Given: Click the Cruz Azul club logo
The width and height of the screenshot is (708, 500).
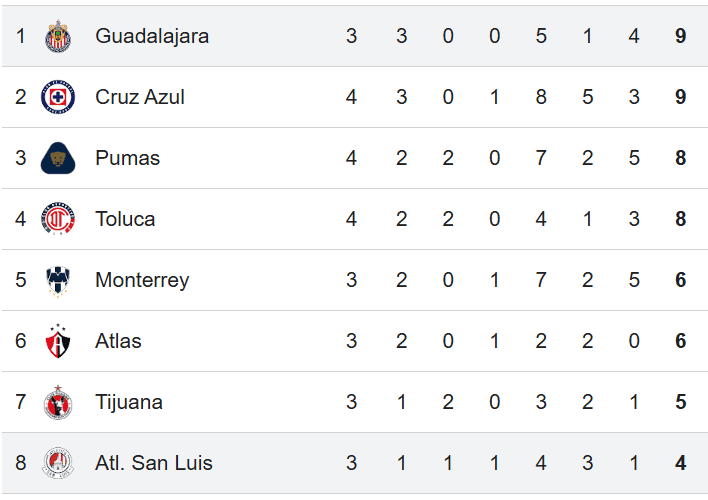Looking at the screenshot, I should tap(58, 97).
